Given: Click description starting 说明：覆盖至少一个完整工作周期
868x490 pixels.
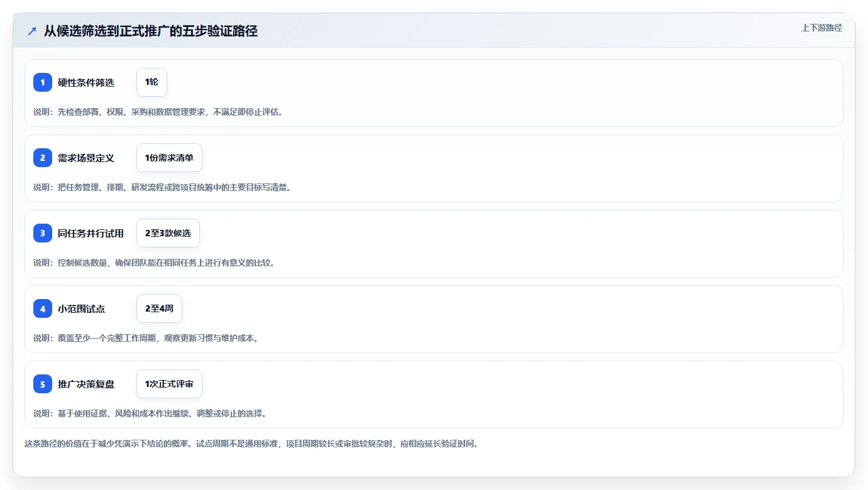Looking at the screenshot, I should click(x=146, y=338).
